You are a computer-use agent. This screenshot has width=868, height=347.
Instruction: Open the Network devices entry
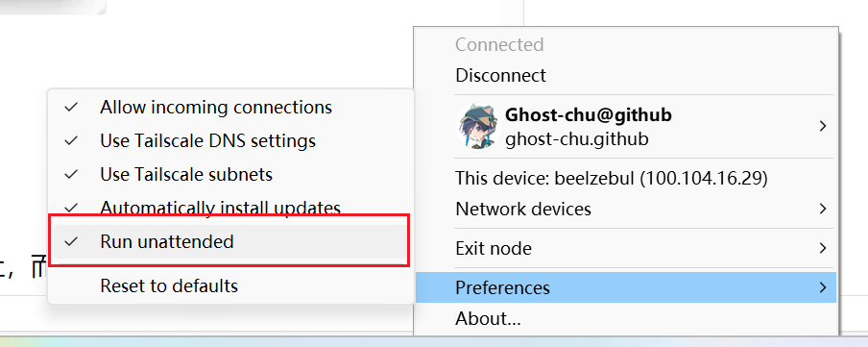point(625,209)
